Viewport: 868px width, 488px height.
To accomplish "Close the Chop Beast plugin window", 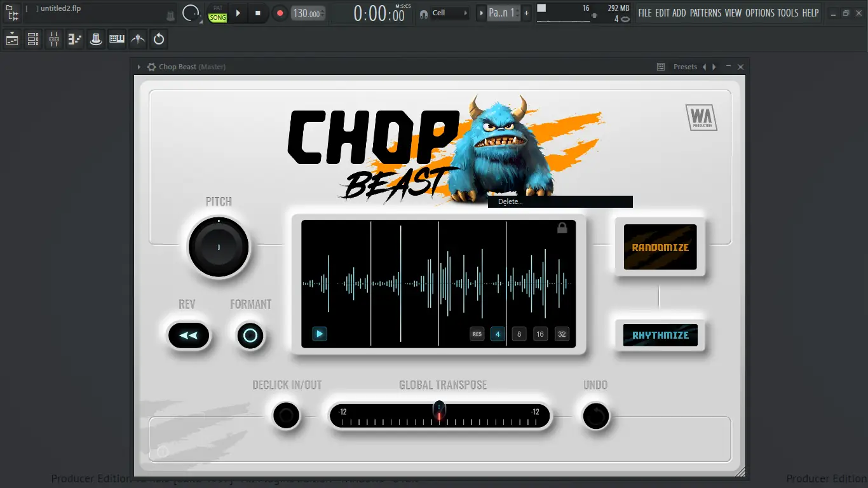I will [x=740, y=67].
